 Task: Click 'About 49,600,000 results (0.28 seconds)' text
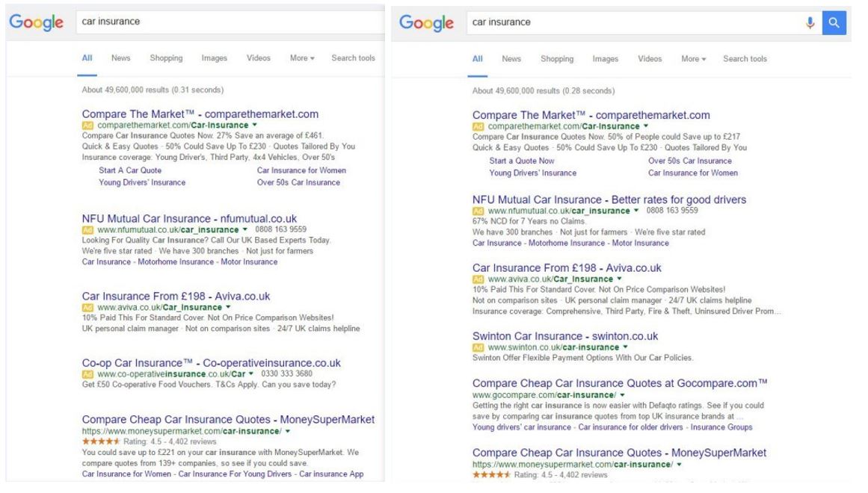(543, 90)
